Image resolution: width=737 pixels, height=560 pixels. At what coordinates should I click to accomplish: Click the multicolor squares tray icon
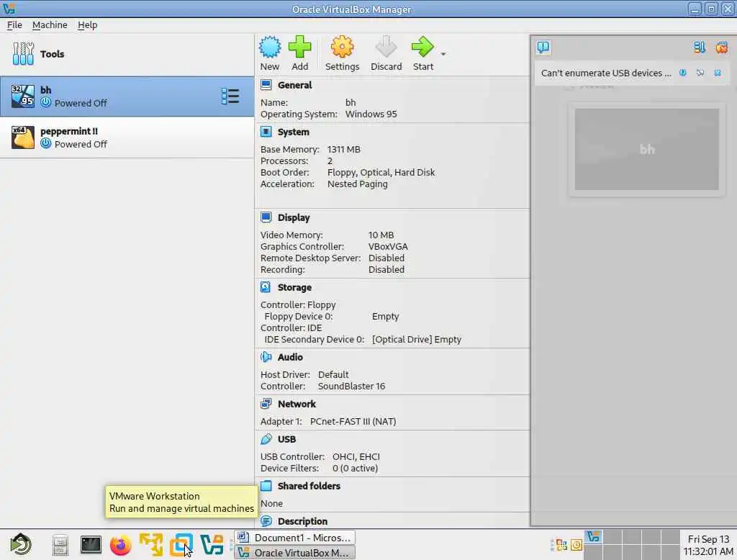tap(561, 545)
